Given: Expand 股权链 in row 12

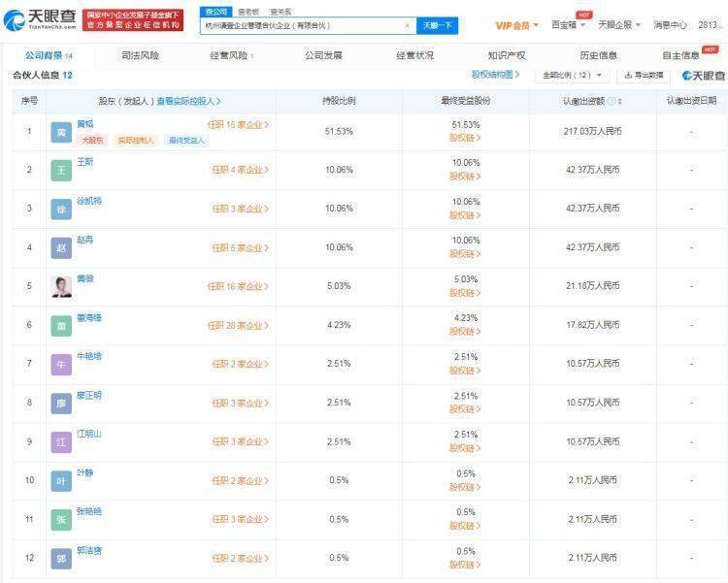Looking at the screenshot, I should click(x=465, y=565).
